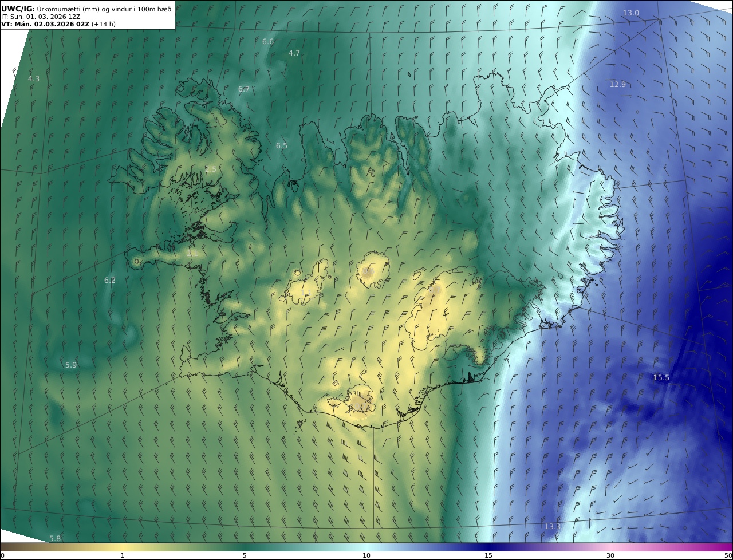Click the 12.9 value label on the map
Image resolution: width=733 pixels, height=560 pixels.
618,84
